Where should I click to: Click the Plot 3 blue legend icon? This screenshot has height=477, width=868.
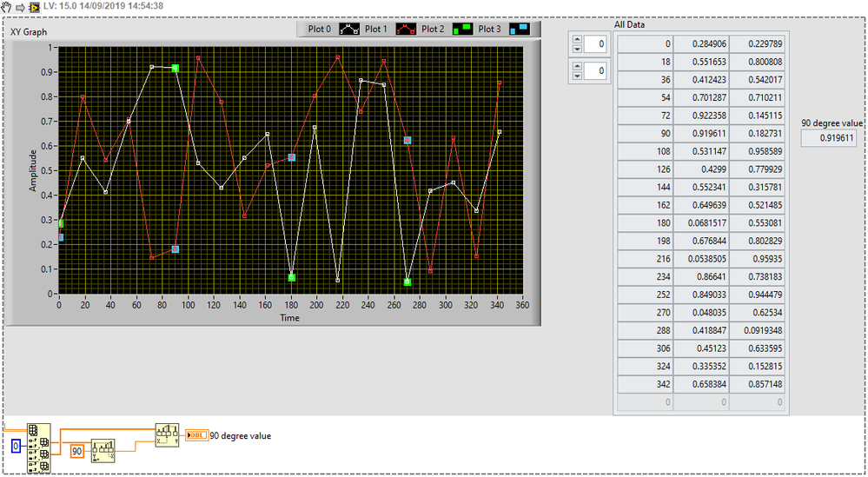tap(520, 30)
